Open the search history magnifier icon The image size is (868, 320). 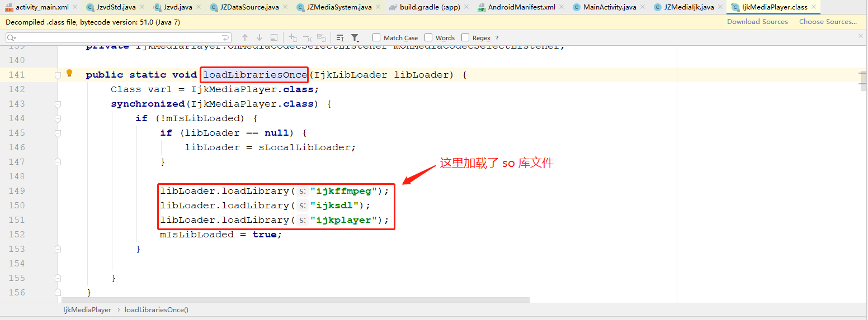pos(11,37)
